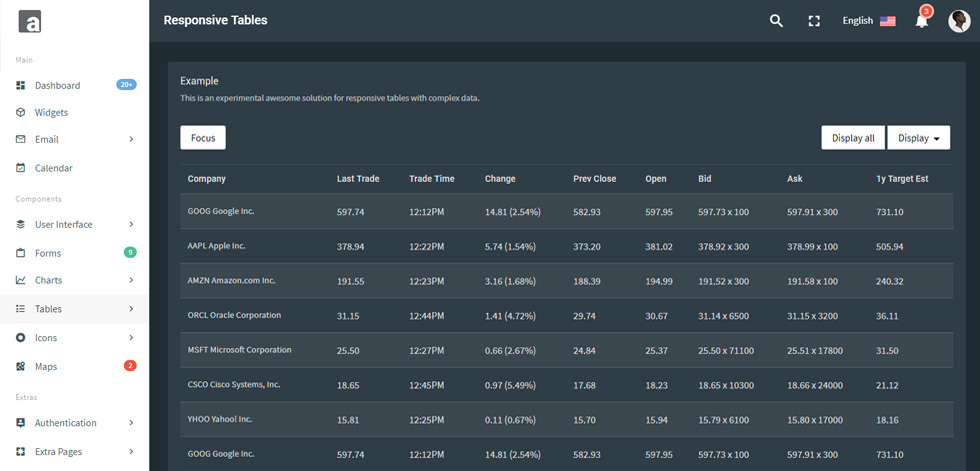Click the Display all button

pos(853,138)
